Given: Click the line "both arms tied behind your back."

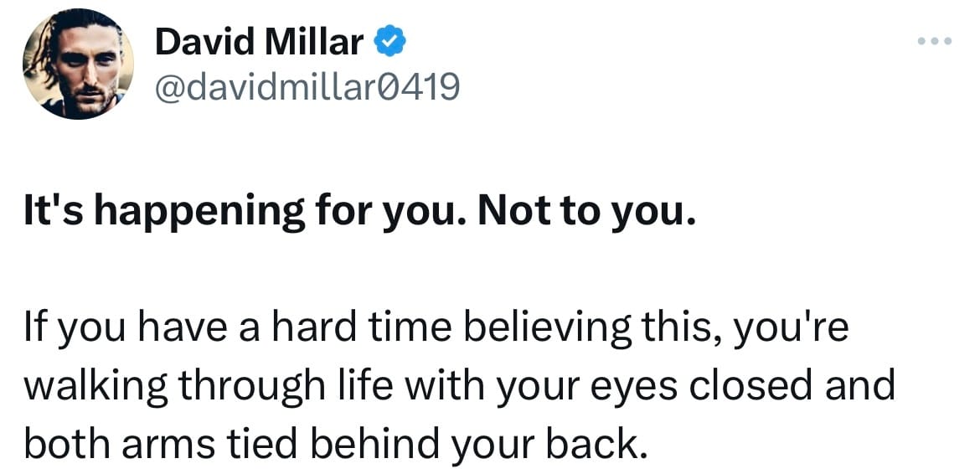Looking at the screenshot, I should click(333, 441).
